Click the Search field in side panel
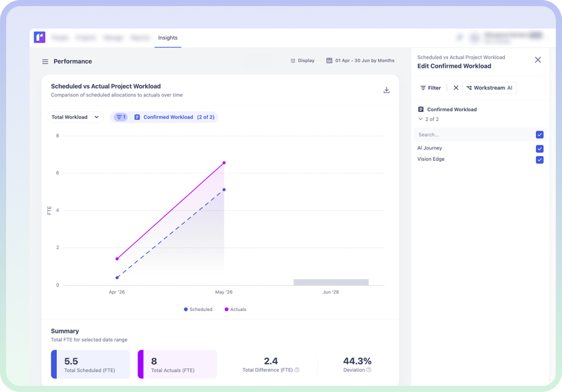The image size is (562, 392). [474, 135]
